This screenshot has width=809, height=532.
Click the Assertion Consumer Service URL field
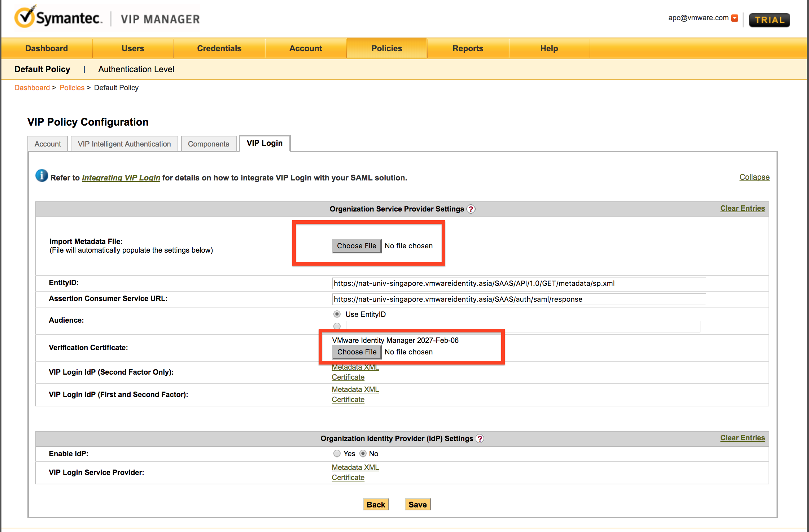[519, 299]
